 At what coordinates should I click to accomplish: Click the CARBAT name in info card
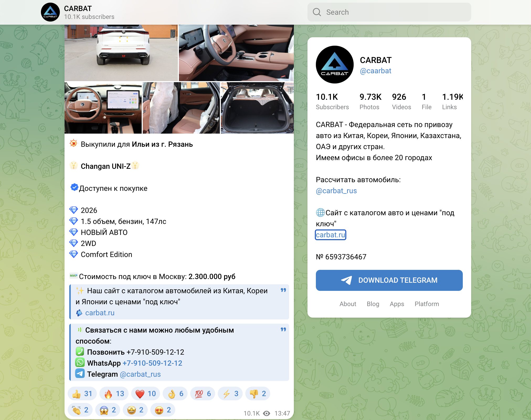[x=376, y=60]
